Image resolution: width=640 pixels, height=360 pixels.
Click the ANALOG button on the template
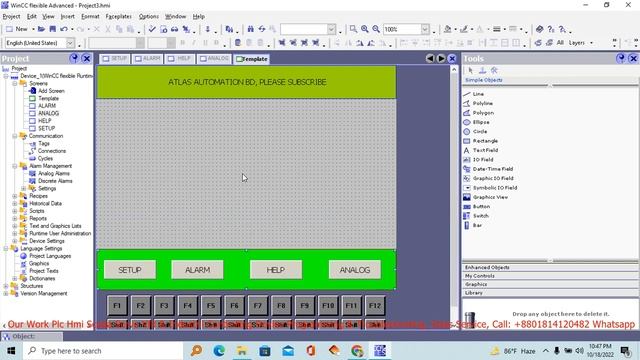(355, 270)
